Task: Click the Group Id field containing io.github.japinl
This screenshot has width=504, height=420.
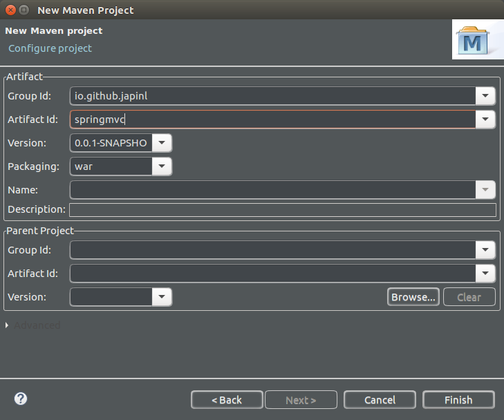Action: coord(272,96)
